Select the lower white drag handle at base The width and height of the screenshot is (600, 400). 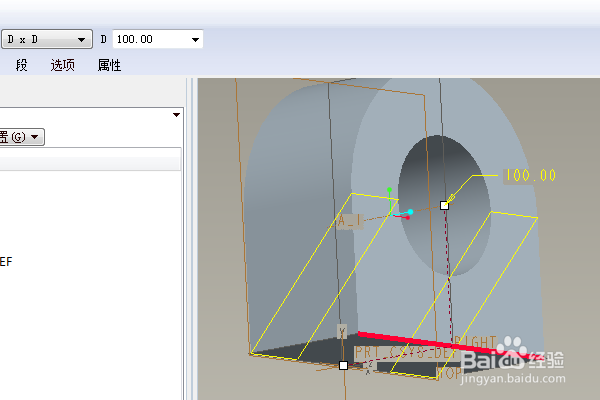[343, 366]
